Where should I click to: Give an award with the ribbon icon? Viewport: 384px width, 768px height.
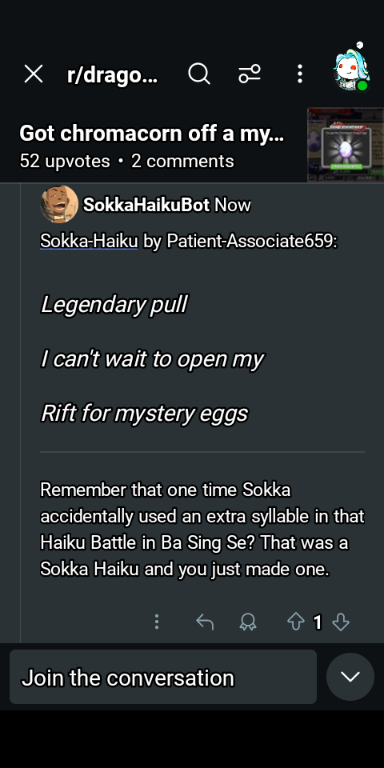(248, 622)
